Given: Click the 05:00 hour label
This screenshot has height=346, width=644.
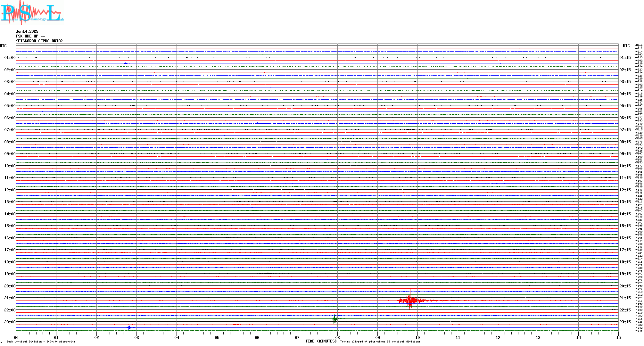Looking at the screenshot, I should (x=10, y=106).
